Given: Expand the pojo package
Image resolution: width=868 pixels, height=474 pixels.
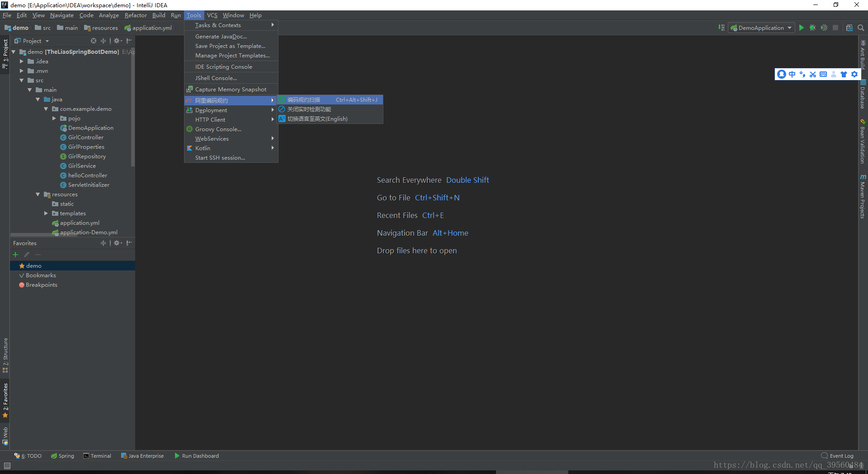Looking at the screenshot, I should point(54,118).
